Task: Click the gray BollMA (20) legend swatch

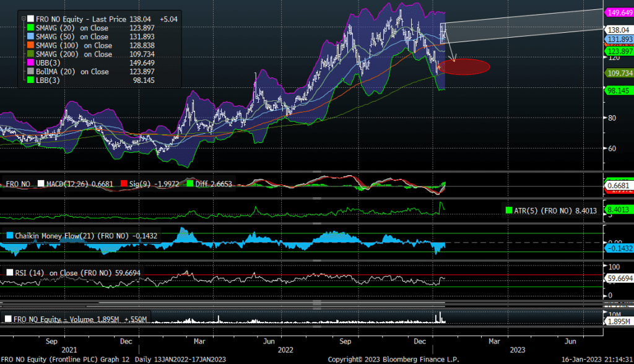Action: [x=30, y=72]
